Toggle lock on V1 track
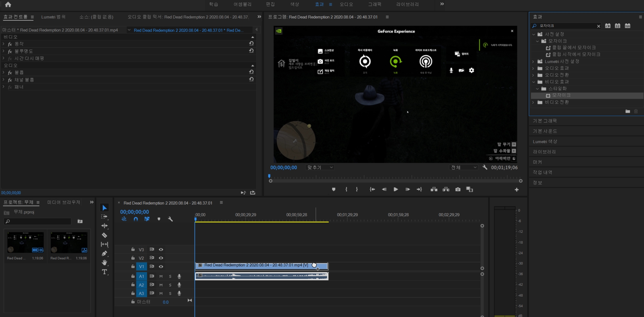Image resolution: width=644 pixels, height=317 pixels. click(x=133, y=266)
